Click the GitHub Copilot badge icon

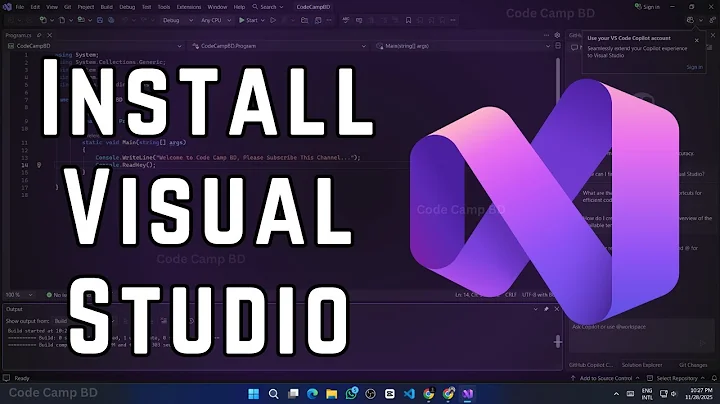690,20
